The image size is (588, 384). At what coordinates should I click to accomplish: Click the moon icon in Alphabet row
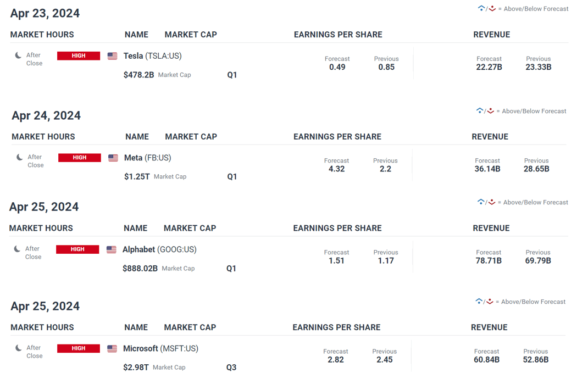point(17,249)
